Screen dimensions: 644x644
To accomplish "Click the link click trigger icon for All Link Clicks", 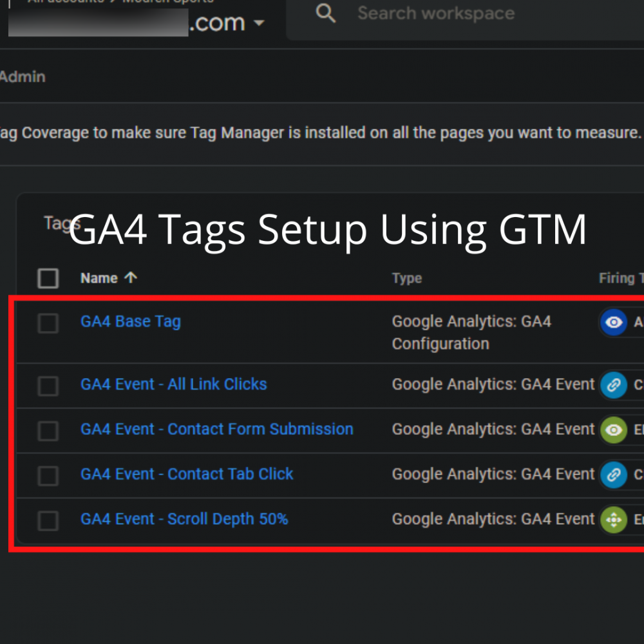I will point(614,385).
